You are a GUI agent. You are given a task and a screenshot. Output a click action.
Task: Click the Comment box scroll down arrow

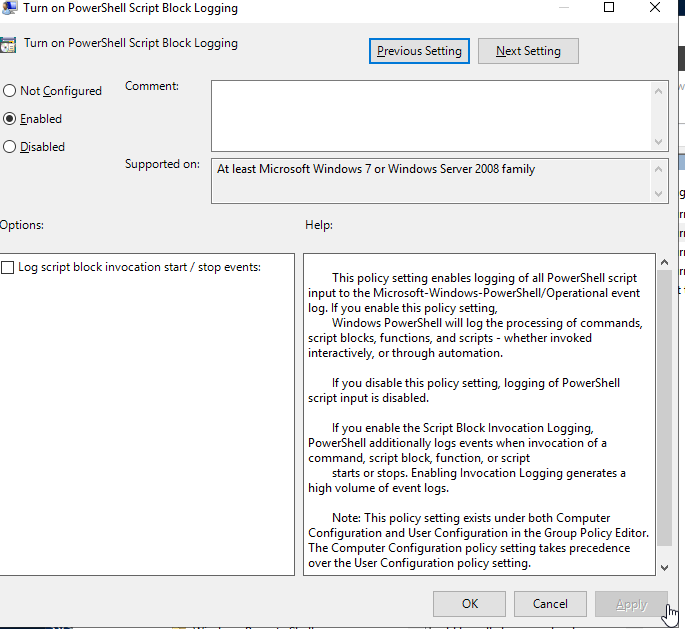point(659,142)
